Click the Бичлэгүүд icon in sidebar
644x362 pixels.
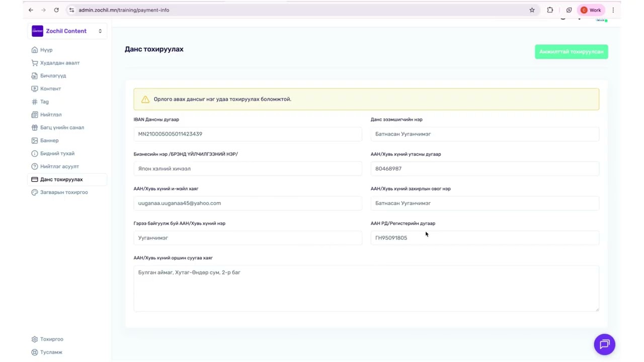point(35,76)
